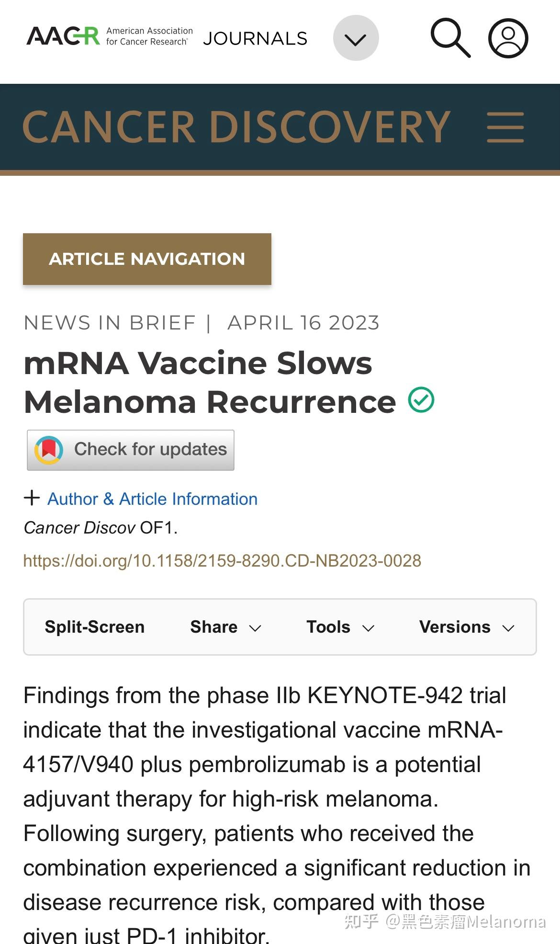560x944 pixels.
Task: Open the Split-Screen view
Action: (x=94, y=626)
